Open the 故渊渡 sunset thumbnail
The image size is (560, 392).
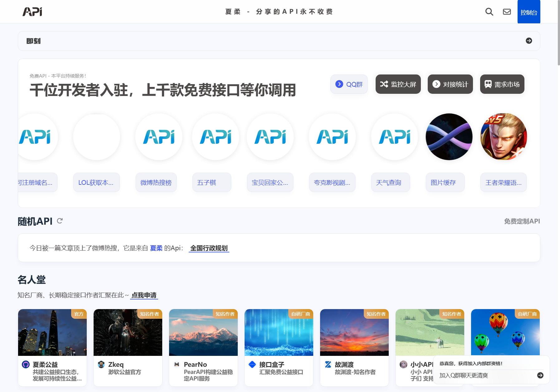click(x=354, y=332)
